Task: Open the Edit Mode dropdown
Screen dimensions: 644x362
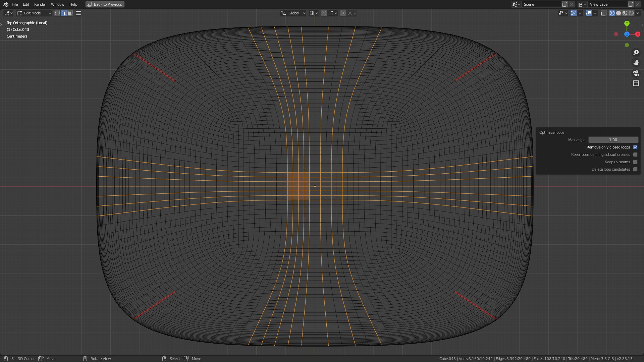Action: tap(34, 13)
